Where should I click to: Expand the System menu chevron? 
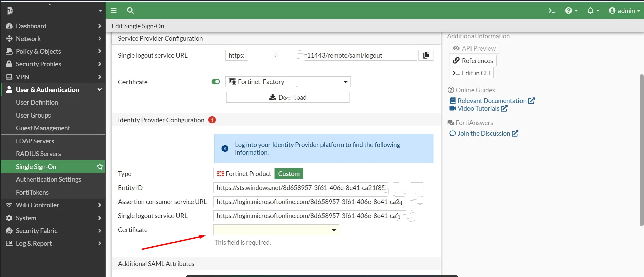pyautogui.click(x=100, y=218)
